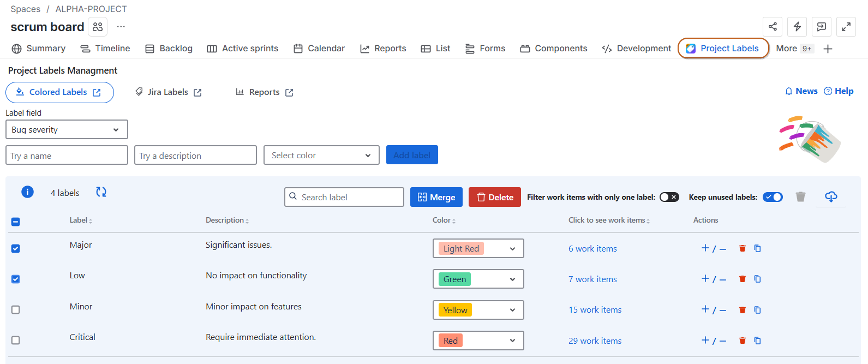Image resolution: width=868 pixels, height=364 pixels.
Task: Toggle the Keep unused labels switch
Action: pos(773,197)
